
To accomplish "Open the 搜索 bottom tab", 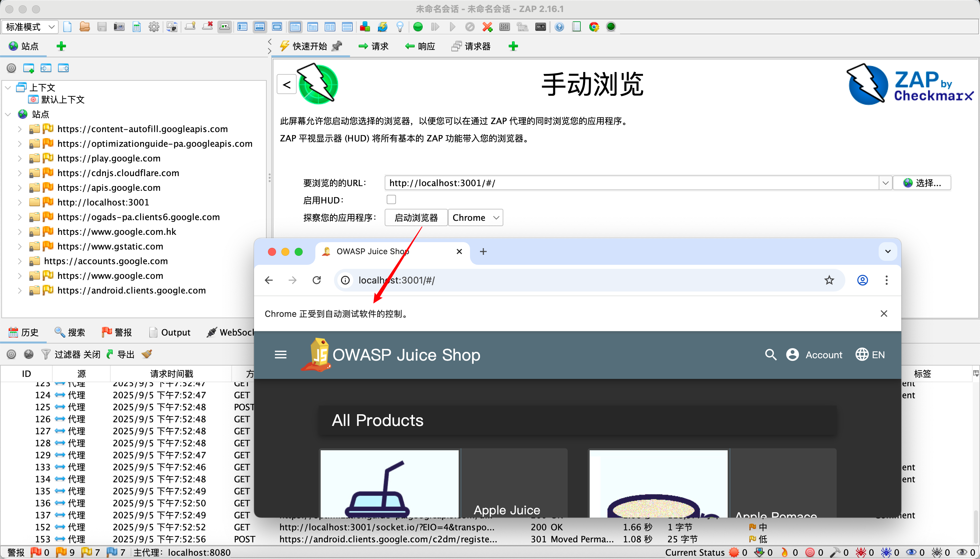I will 70,332.
